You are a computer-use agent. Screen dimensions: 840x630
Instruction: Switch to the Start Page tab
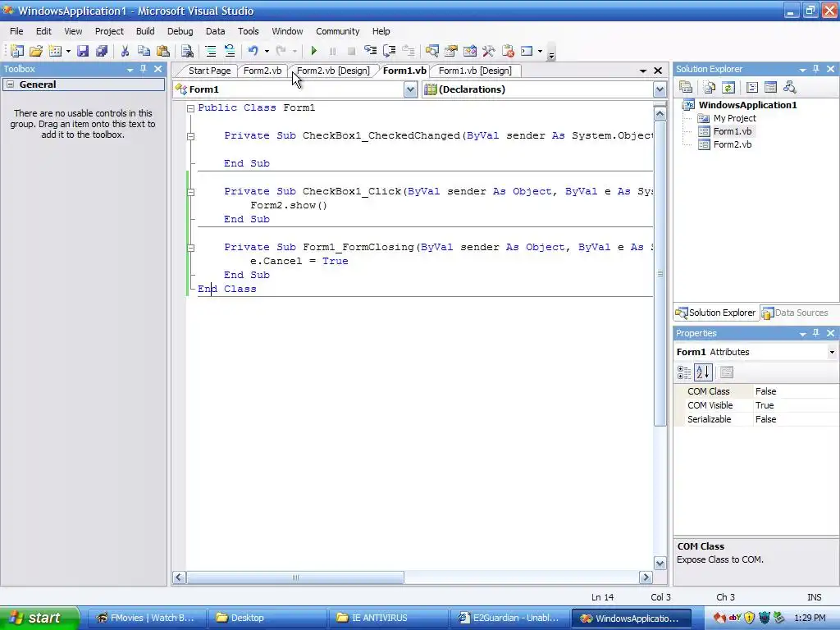pyautogui.click(x=209, y=71)
